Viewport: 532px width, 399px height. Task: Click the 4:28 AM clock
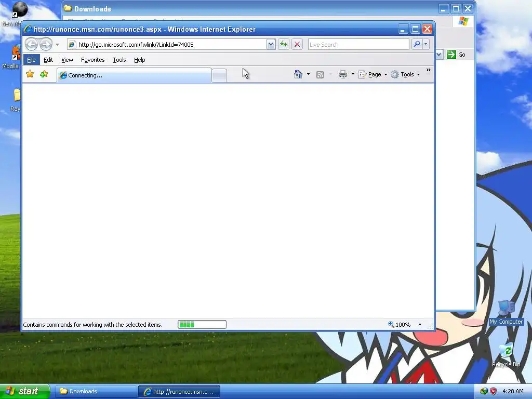(x=513, y=391)
